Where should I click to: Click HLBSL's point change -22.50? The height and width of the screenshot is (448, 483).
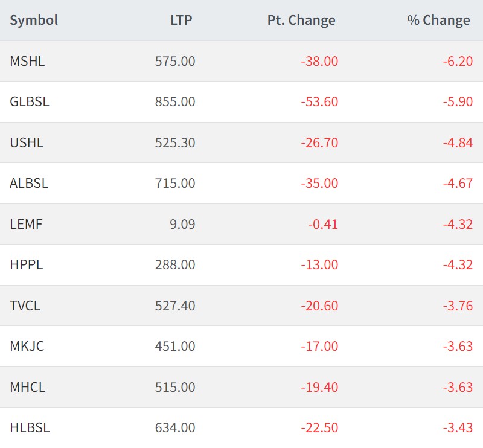pos(319,427)
